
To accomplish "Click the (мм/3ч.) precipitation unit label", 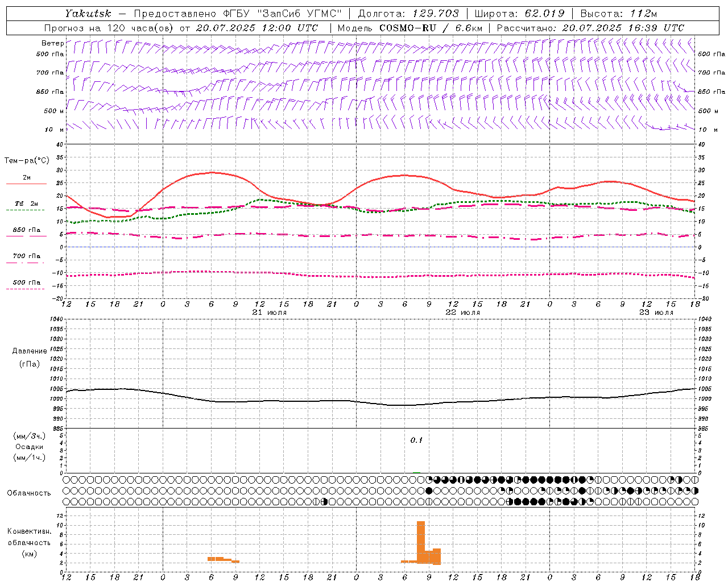I will (x=30, y=436).
